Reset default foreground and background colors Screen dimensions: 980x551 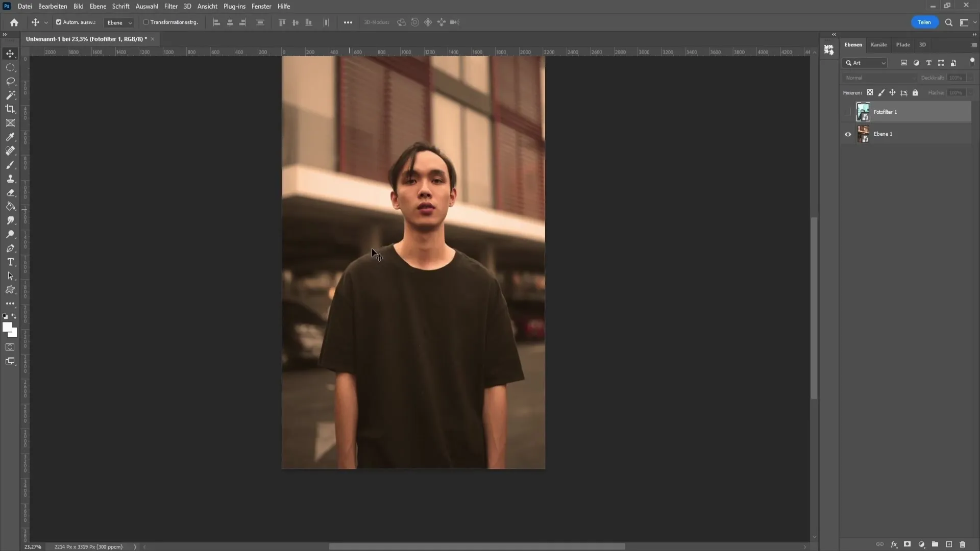(5, 316)
